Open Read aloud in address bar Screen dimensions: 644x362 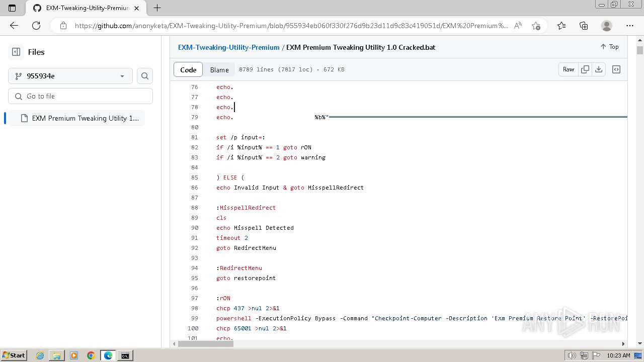(518, 26)
